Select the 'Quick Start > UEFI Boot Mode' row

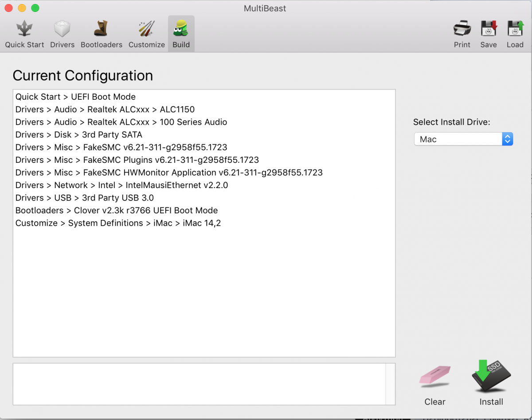click(204, 97)
